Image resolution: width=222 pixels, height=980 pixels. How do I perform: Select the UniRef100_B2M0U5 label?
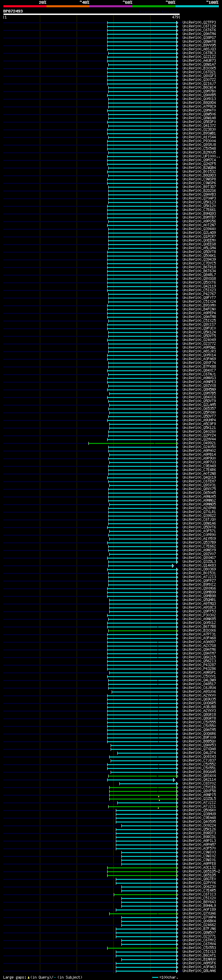click(199, 153)
